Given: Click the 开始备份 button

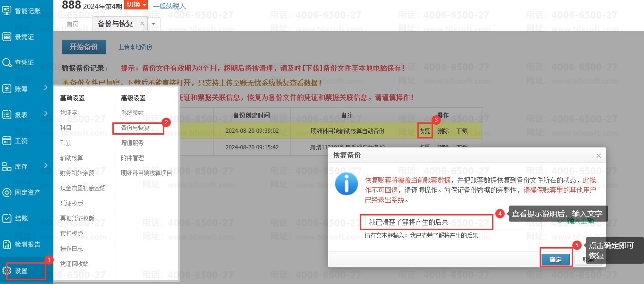Looking at the screenshot, I should (84, 47).
